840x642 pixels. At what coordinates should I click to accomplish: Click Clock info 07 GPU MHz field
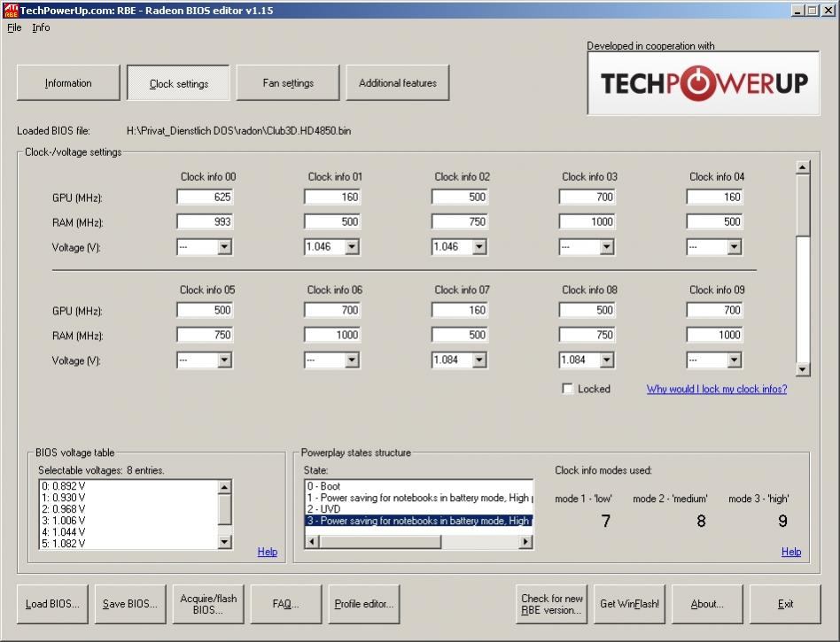click(460, 310)
